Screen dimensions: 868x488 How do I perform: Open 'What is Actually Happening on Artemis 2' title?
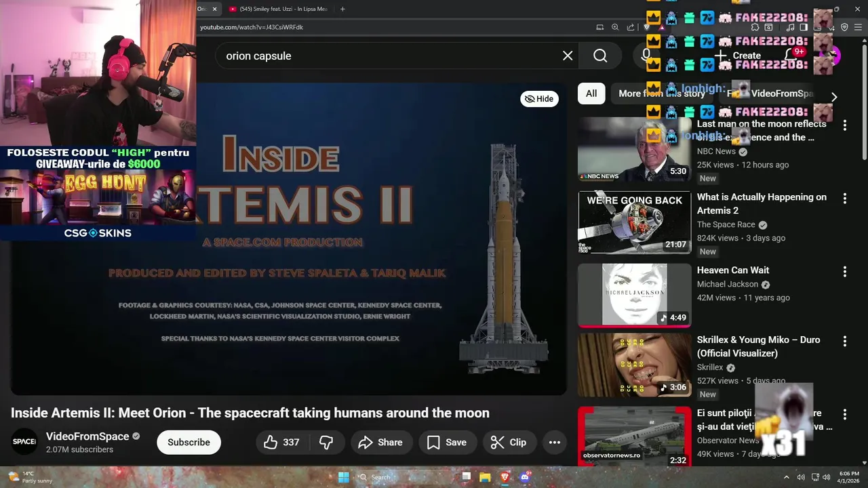[762, 204]
